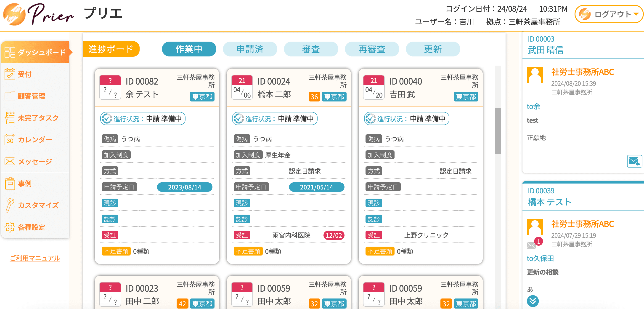Click 進行状況 status on ID 00082
Image resolution: width=644 pixels, height=309 pixels.
pos(143,119)
